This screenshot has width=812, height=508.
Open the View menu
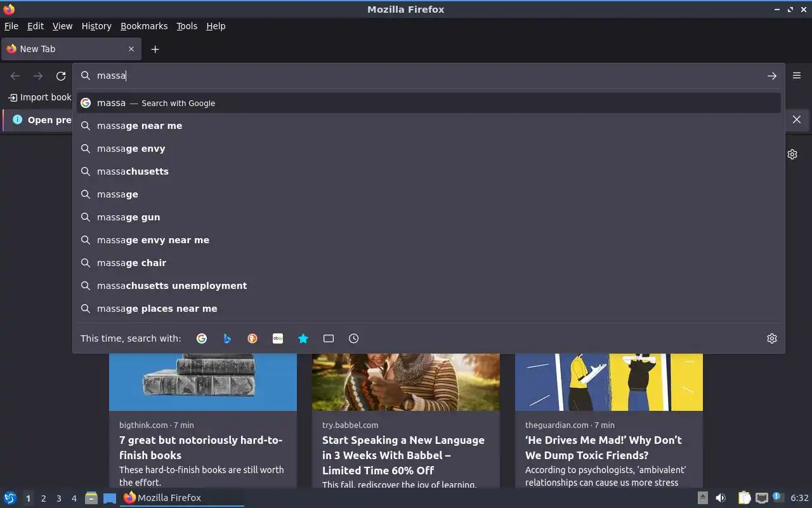[62, 26]
